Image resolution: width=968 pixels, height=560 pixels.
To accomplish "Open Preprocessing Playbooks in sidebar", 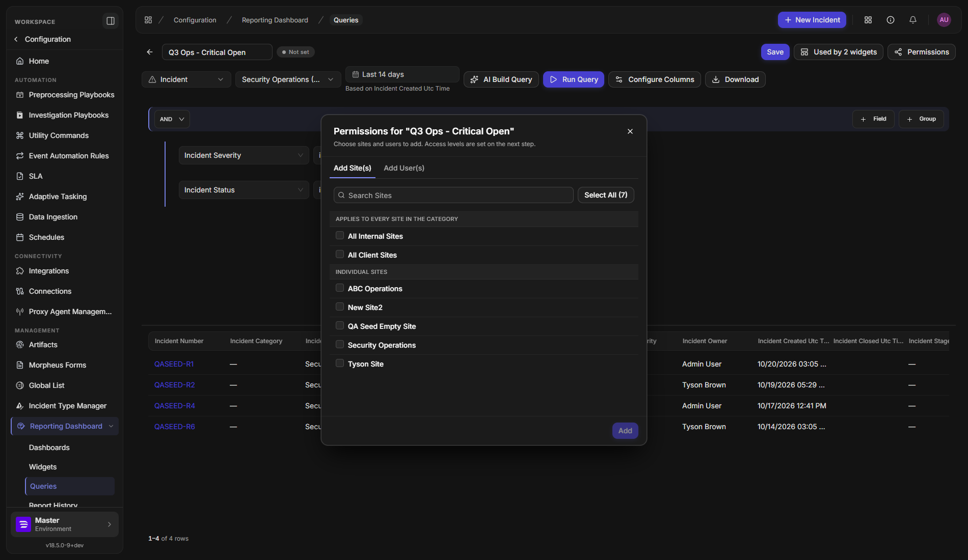I will click(x=65, y=95).
